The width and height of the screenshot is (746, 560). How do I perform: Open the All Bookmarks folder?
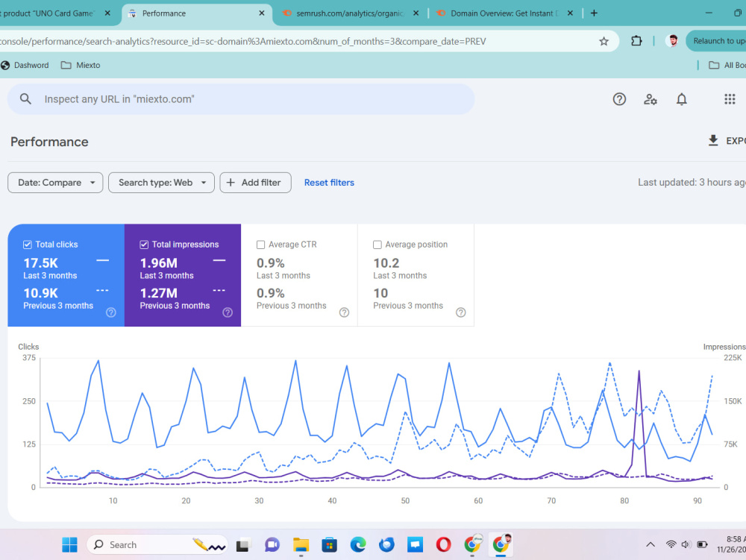point(727,65)
